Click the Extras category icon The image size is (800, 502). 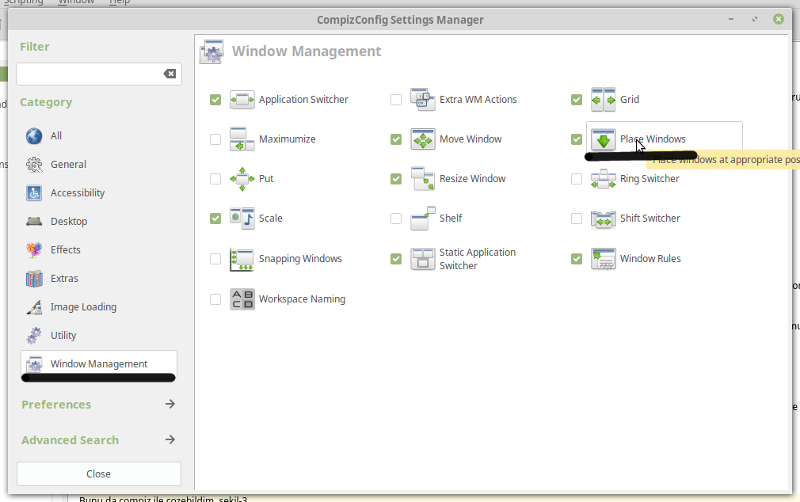tap(34, 279)
